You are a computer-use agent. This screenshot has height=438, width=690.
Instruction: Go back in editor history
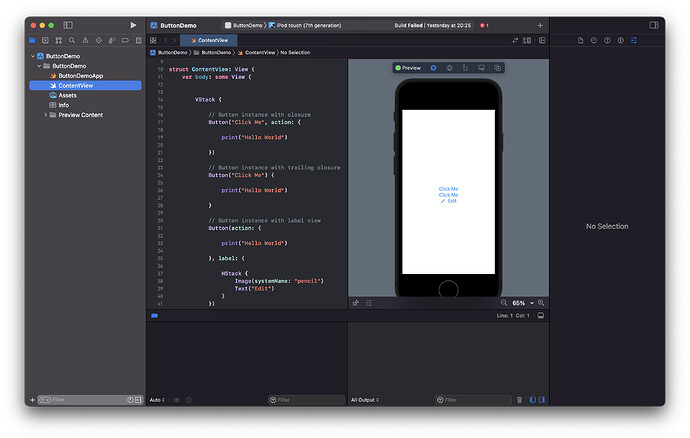(166, 40)
